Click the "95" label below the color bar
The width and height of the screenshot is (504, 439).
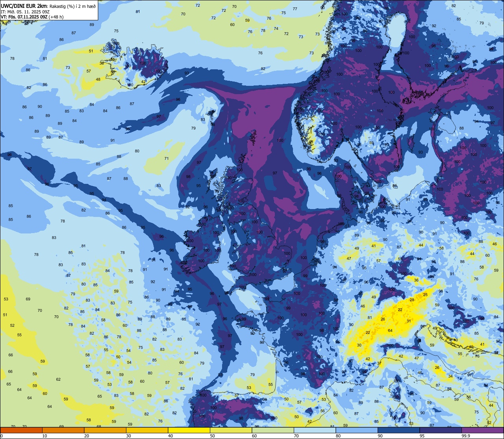pos(422,436)
